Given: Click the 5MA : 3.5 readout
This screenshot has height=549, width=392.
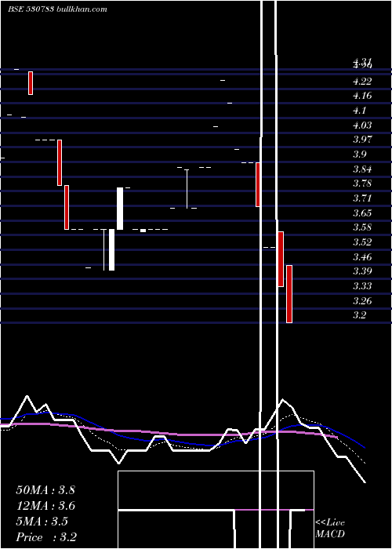Looking at the screenshot, I should 42,522.
